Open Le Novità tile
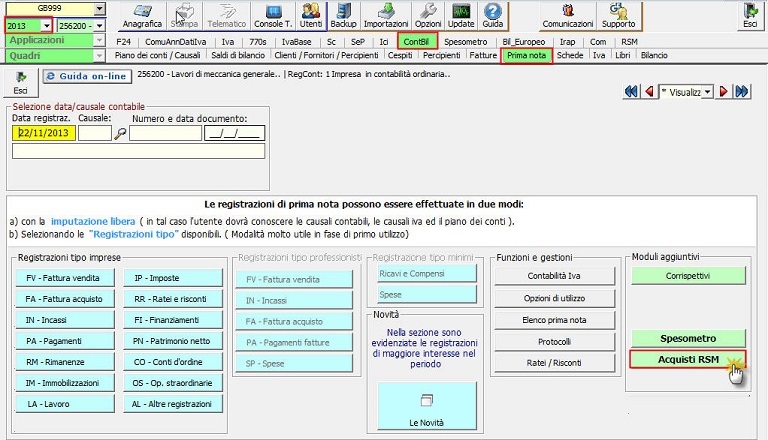 [427, 406]
